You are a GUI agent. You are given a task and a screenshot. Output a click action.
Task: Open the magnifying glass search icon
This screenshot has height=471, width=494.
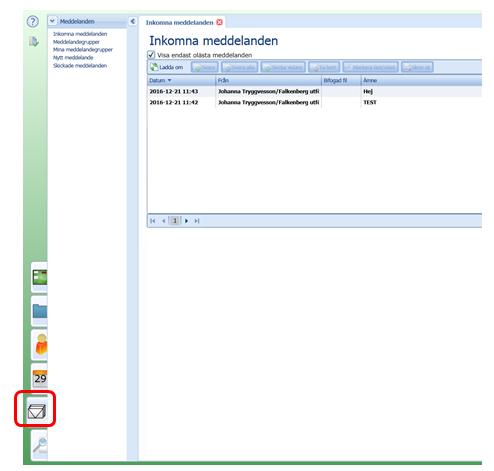click(x=41, y=445)
